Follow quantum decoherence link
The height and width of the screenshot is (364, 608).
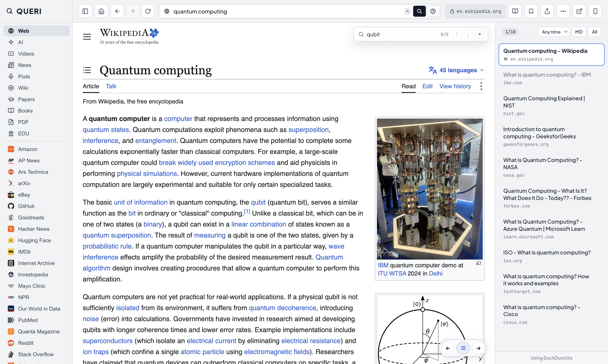[x=282, y=308]
